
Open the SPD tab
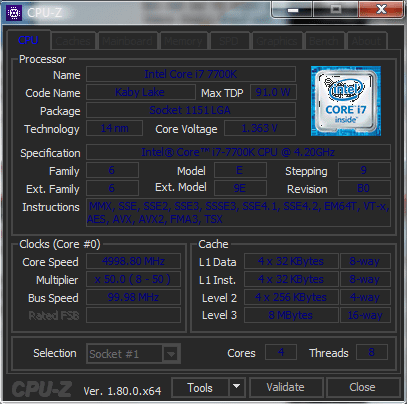[x=229, y=41]
